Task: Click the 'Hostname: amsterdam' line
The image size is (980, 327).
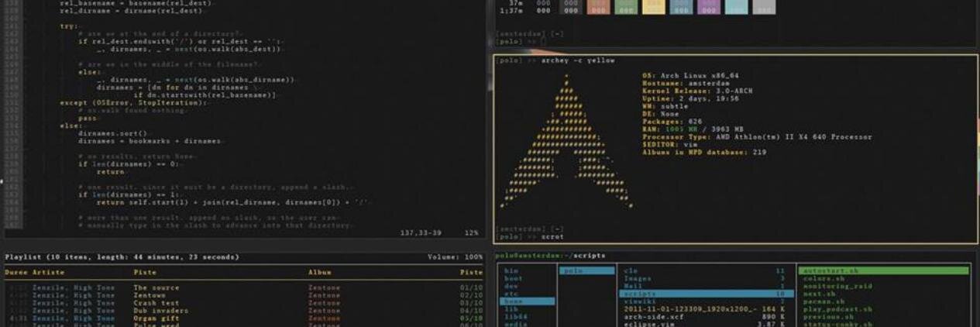Action: [x=686, y=84]
